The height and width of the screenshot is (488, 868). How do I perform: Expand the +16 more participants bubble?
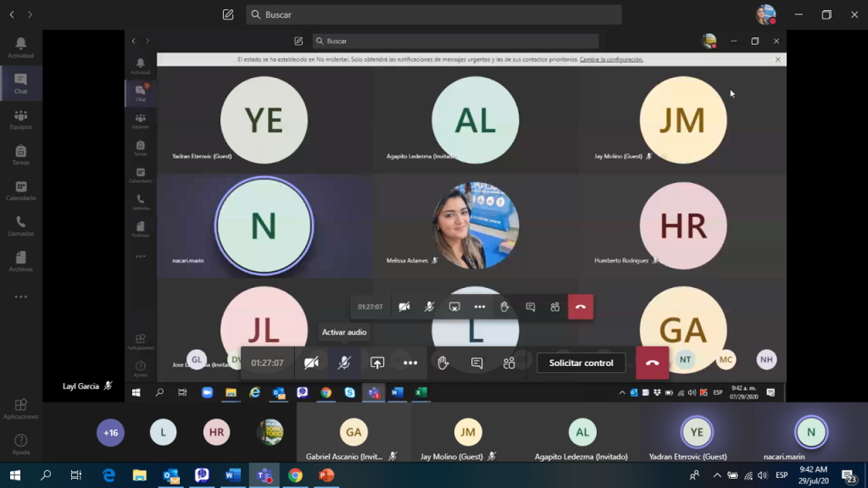(111, 433)
